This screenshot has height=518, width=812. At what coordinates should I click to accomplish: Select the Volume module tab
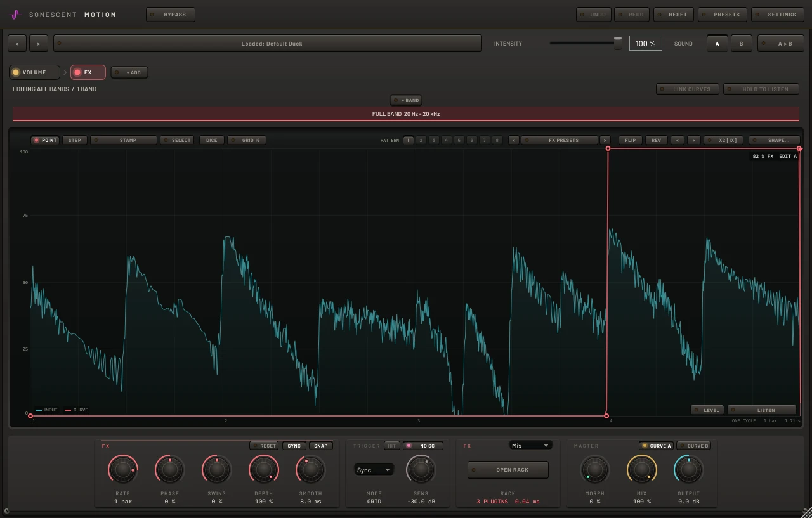tap(34, 72)
